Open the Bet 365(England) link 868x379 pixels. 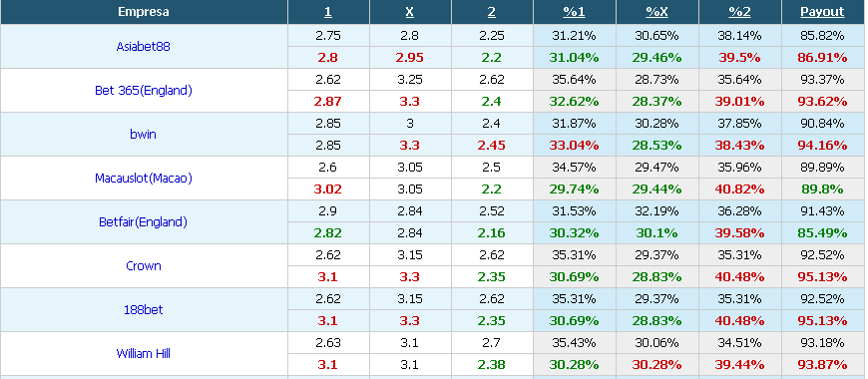tap(143, 90)
